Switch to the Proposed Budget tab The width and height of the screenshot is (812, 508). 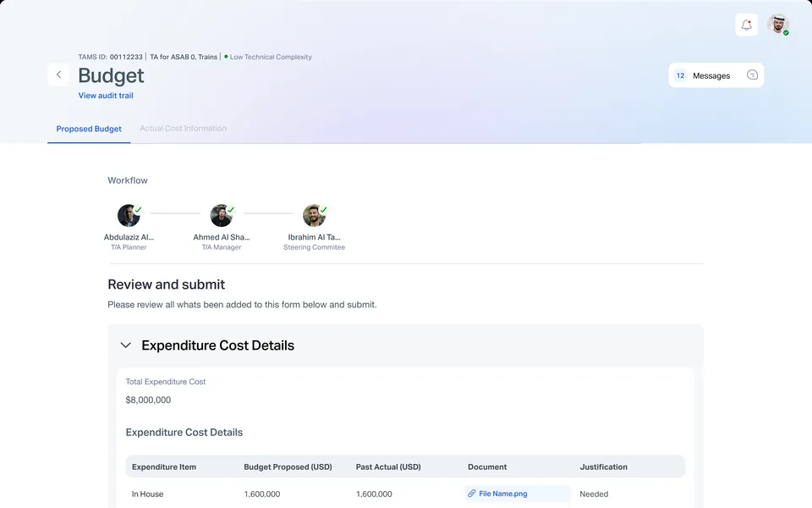coord(89,129)
